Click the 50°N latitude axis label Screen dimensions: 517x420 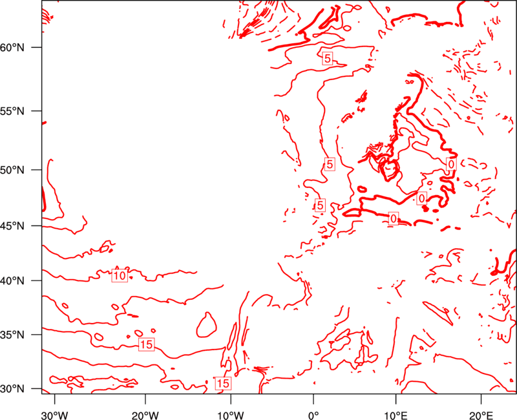click(x=12, y=170)
